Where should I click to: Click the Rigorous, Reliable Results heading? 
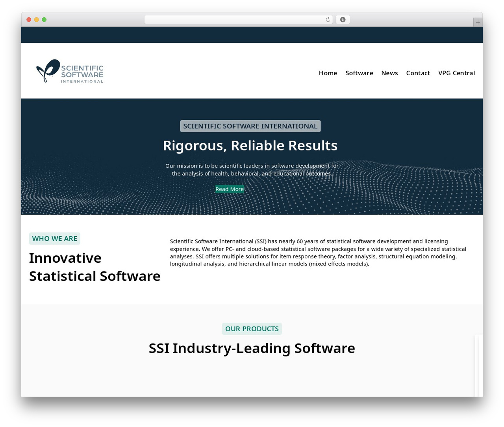coord(250,145)
